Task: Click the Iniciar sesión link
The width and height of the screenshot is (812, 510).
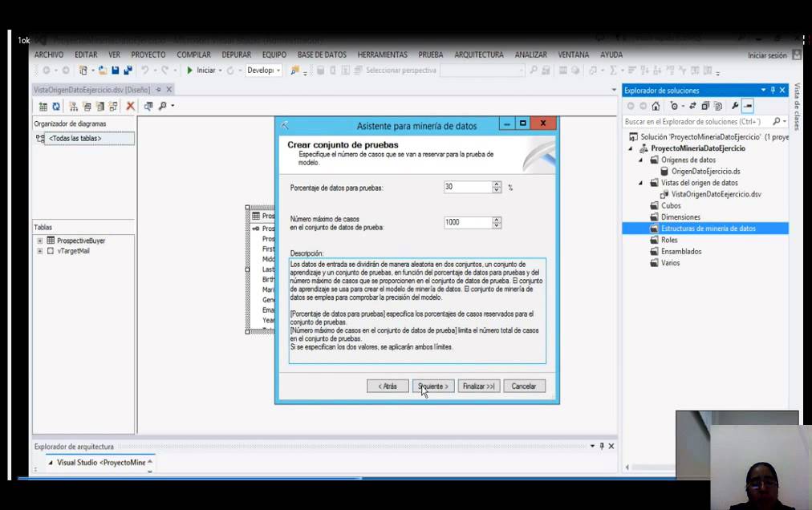Action: pyautogui.click(x=767, y=55)
